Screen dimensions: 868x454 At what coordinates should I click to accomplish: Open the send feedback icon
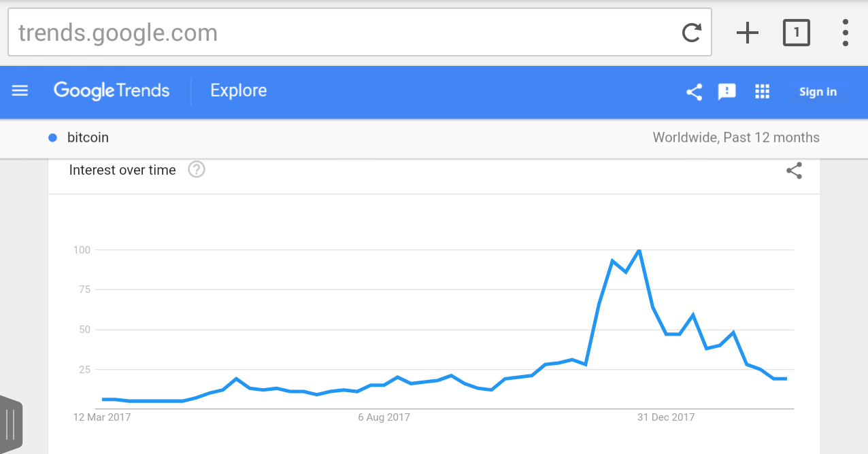click(x=727, y=92)
